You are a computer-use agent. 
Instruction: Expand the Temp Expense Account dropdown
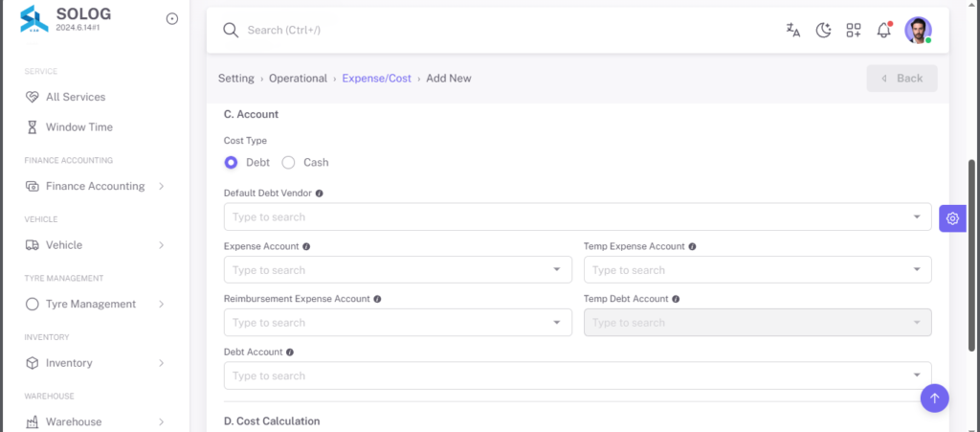758,269
